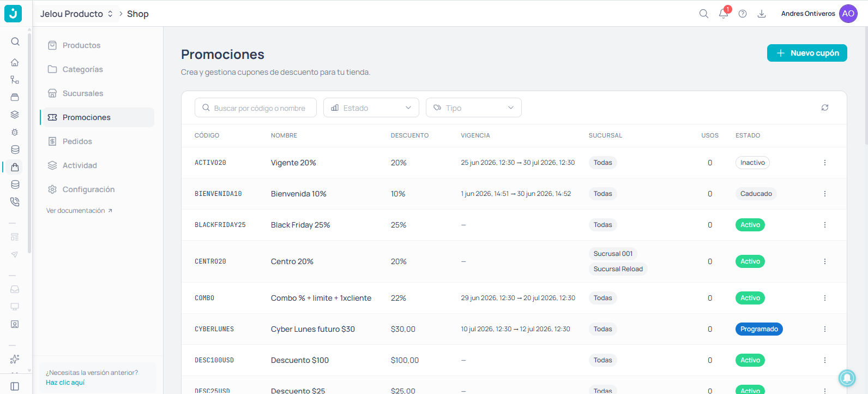Click the home icon in left rail

(x=15, y=62)
